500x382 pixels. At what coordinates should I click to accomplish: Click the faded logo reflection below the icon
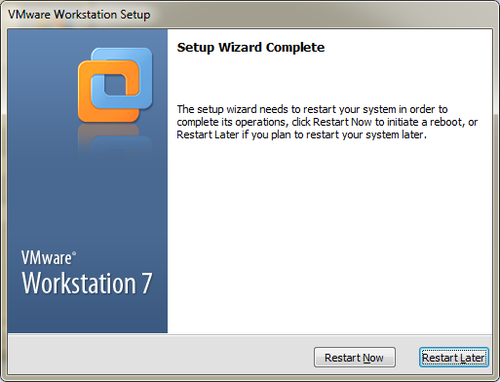click(x=115, y=139)
